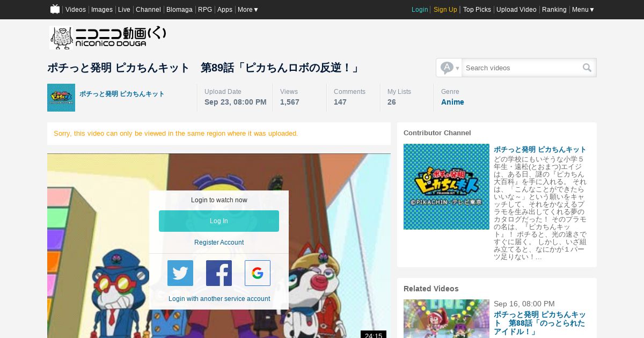This screenshot has height=338, width=644.
Task: Open Live in top navigation
Action: (124, 10)
